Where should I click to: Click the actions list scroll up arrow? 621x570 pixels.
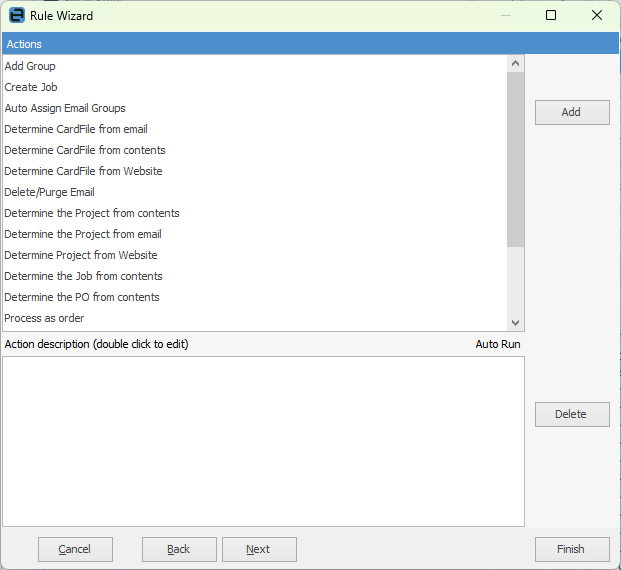515,63
